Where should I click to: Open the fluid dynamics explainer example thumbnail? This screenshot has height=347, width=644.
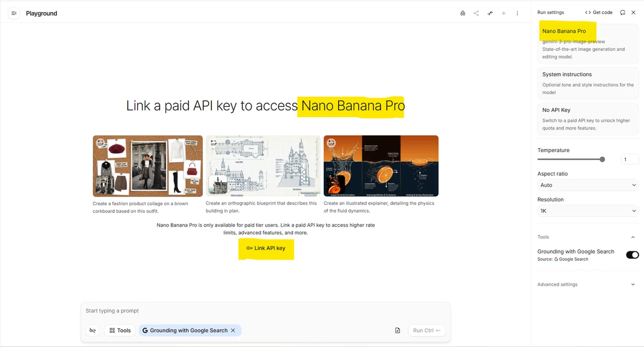381,166
